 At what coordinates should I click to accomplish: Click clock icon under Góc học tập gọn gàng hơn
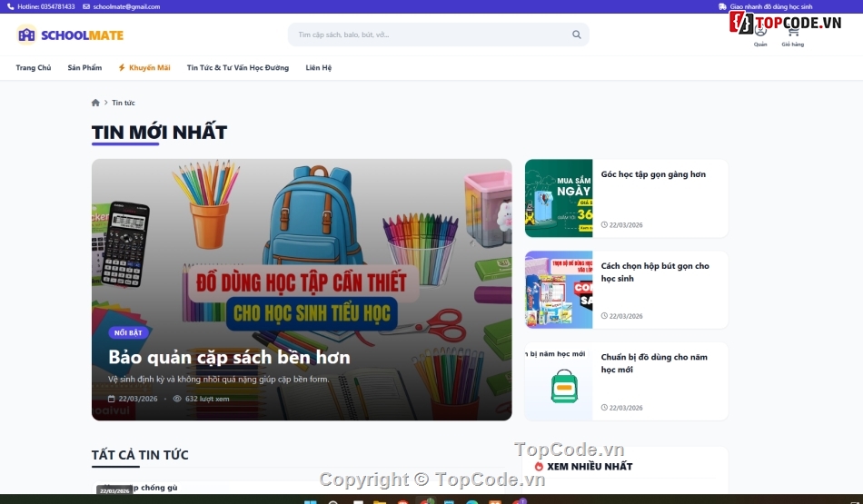(604, 225)
